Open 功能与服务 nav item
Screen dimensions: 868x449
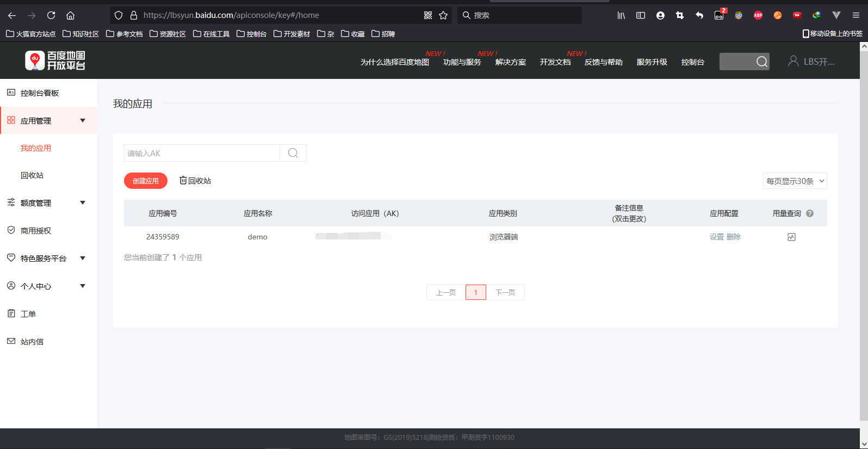click(x=462, y=62)
